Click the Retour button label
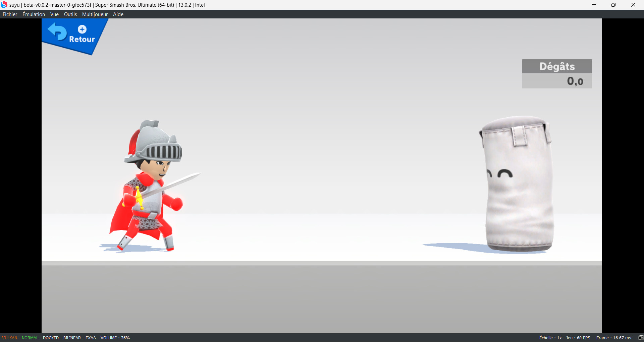The image size is (644, 342). tap(82, 39)
